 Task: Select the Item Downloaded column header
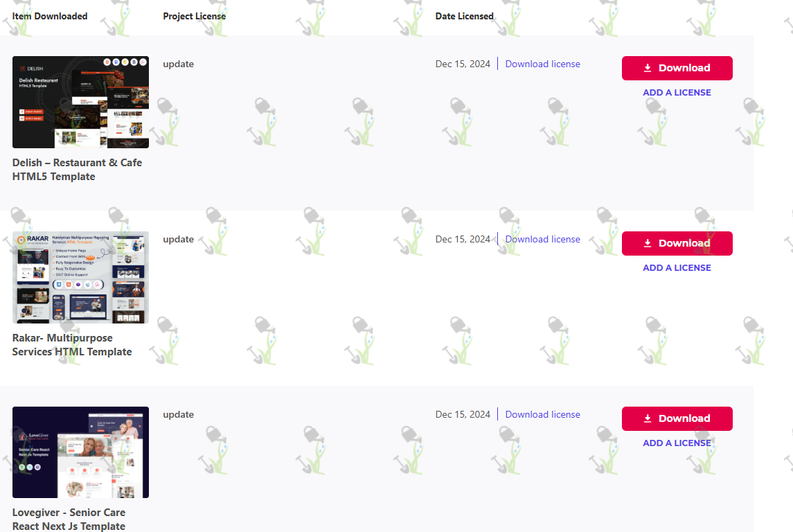pyautogui.click(x=50, y=16)
